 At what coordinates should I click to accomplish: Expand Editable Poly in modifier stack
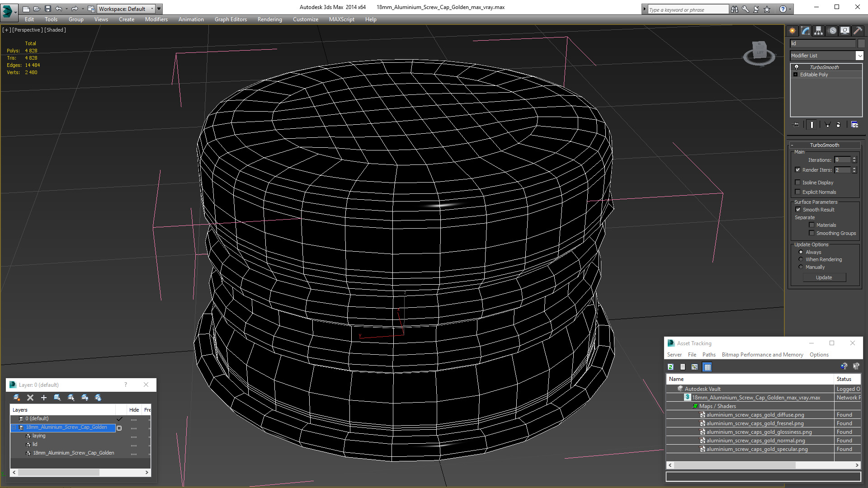point(795,75)
